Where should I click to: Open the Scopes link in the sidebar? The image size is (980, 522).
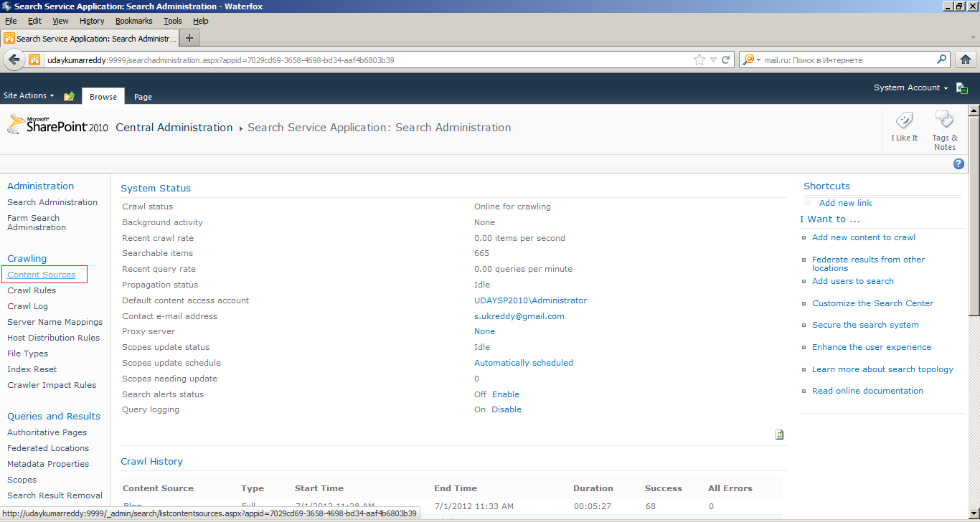[22, 480]
